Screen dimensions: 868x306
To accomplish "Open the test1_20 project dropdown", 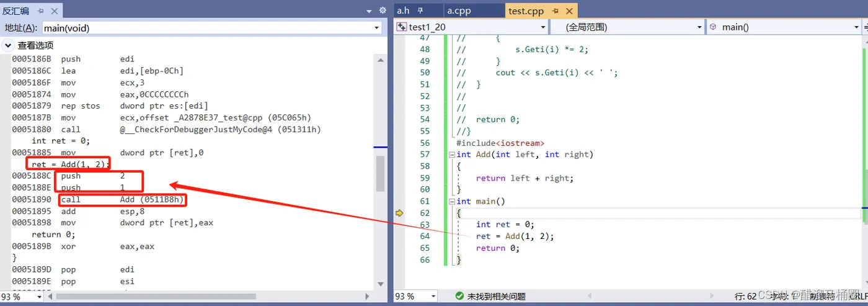I will pyautogui.click(x=543, y=27).
